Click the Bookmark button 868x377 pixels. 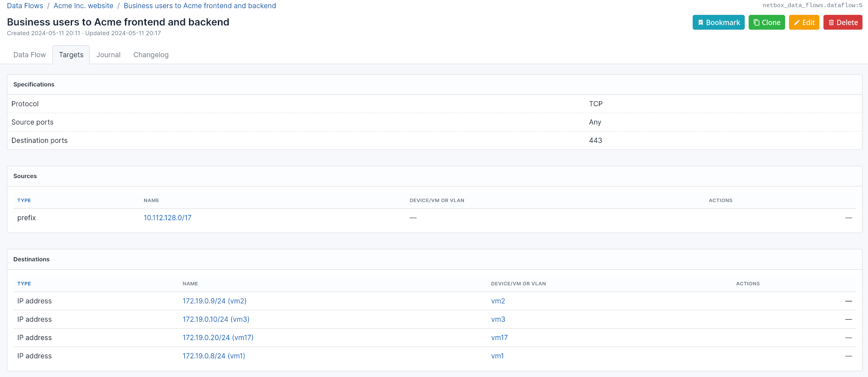pos(718,23)
